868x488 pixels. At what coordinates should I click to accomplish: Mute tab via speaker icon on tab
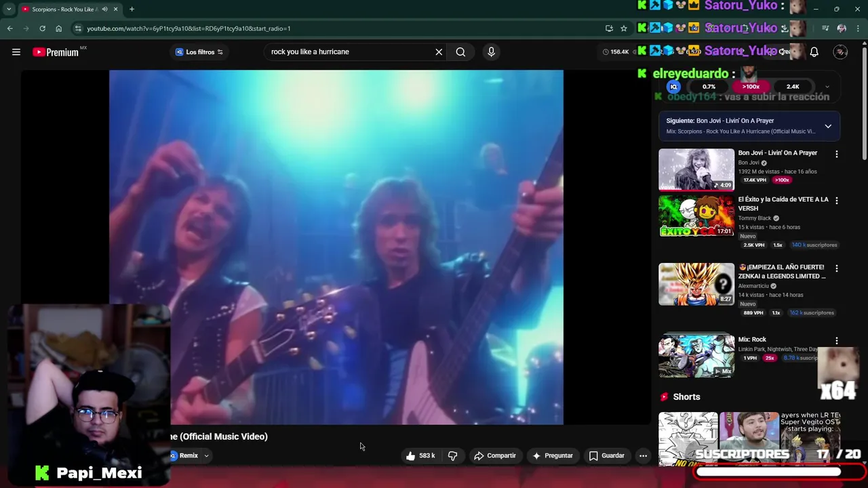[x=104, y=9]
